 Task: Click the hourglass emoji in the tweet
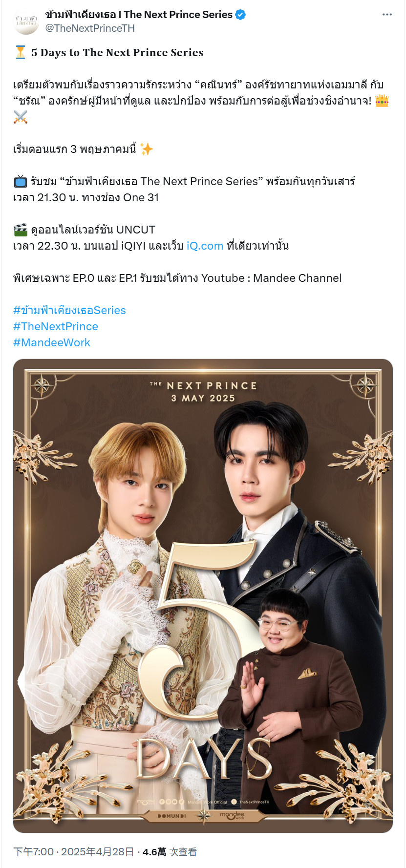(x=20, y=52)
